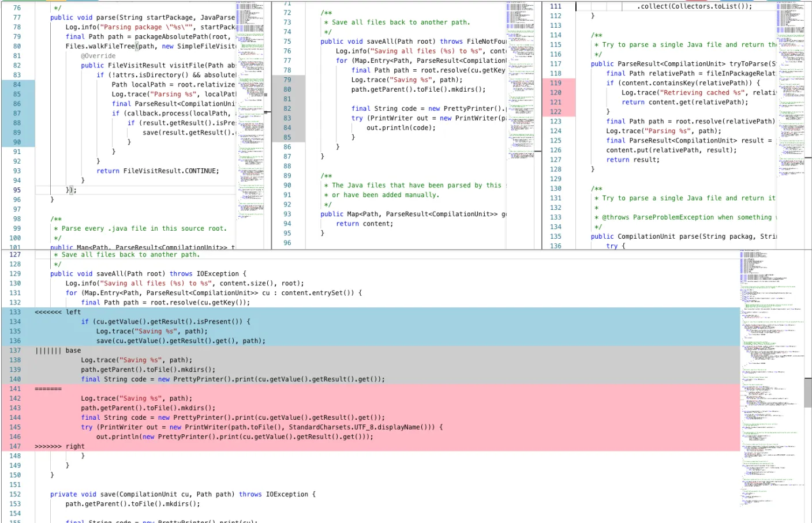The width and height of the screenshot is (812, 523).
Task: Click the '@Override' annotation on line 81
Action: point(98,56)
